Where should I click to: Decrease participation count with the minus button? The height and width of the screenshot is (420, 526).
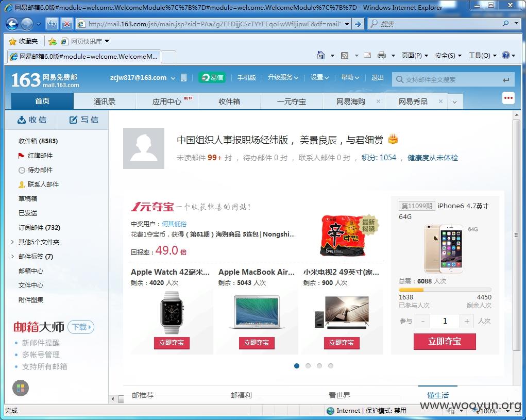[x=423, y=322]
